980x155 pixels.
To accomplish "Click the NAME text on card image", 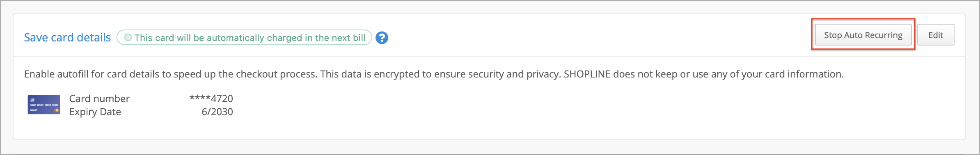I will pos(34,110).
